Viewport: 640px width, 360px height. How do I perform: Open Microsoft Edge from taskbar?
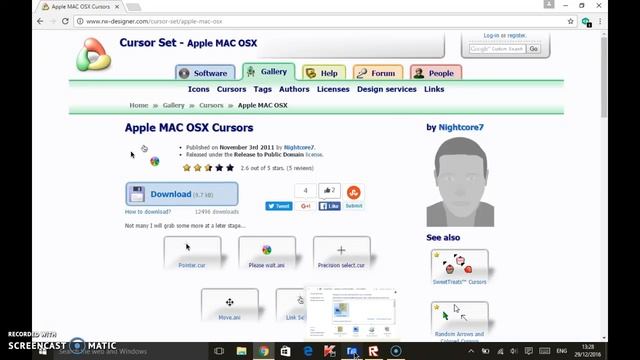point(308,351)
